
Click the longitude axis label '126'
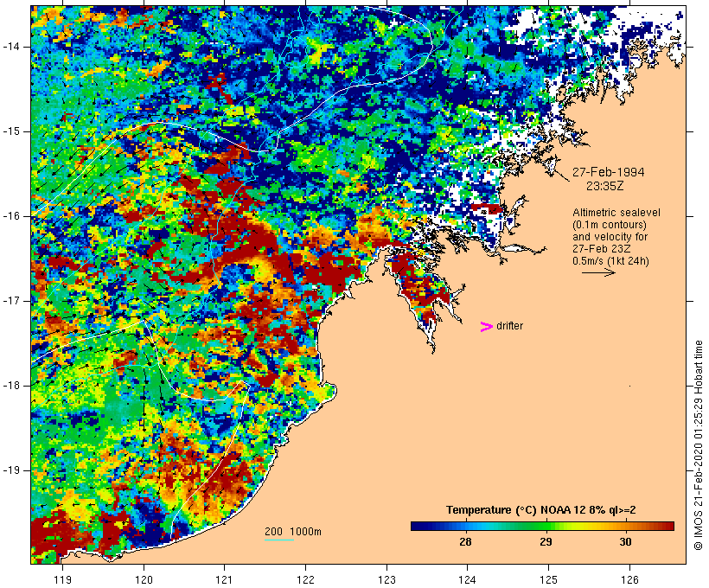[x=629, y=579]
